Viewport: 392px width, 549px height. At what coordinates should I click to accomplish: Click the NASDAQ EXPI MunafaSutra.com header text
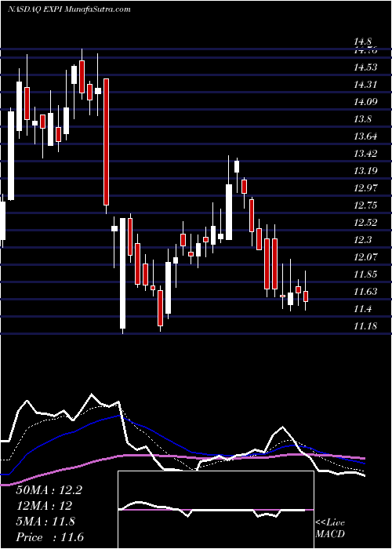(x=69, y=9)
